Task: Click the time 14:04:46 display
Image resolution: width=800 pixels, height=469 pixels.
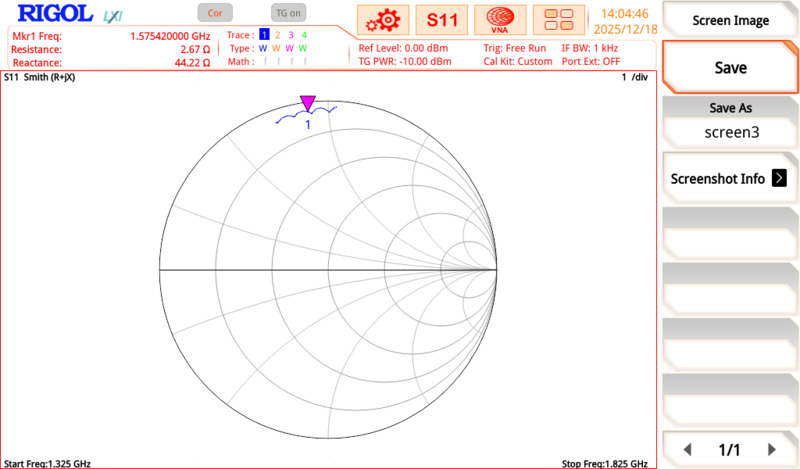Action: 624,14
